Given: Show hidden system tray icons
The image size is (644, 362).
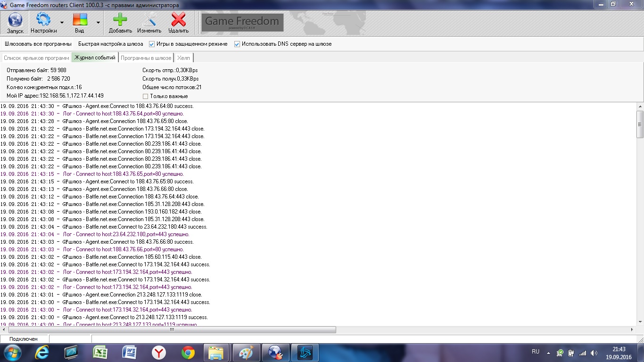Looking at the screenshot, I should 548,353.
